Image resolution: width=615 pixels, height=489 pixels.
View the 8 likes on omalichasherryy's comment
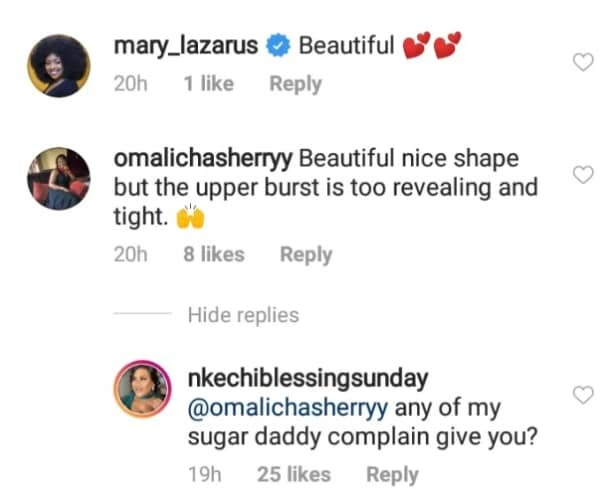tap(214, 255)
